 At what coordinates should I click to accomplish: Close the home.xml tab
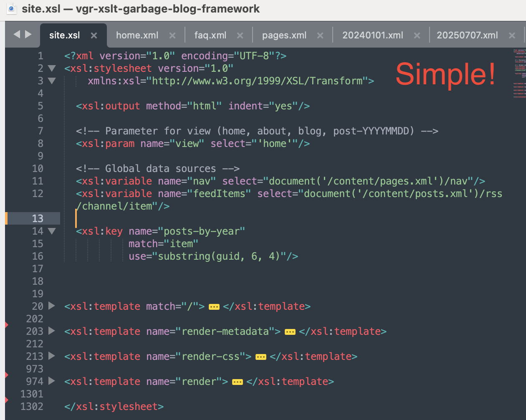172,35
